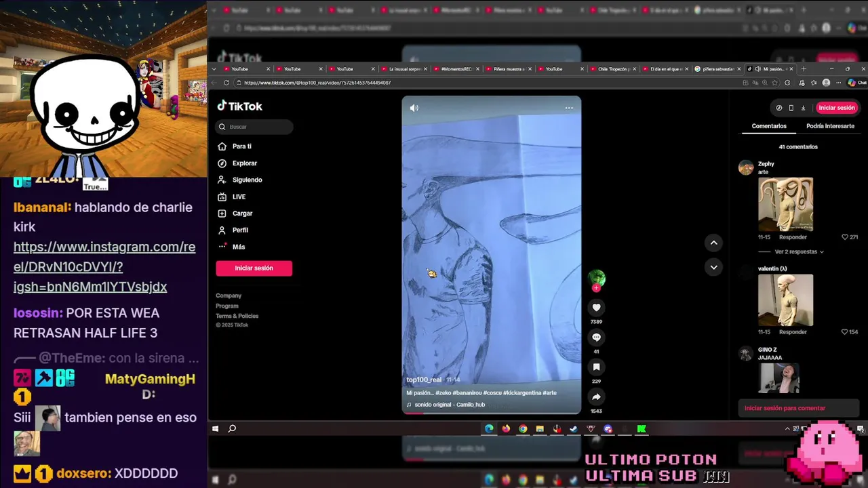
Task: Switch to 'La inusual sorpresa' browser tab
Action: tap(403, 69)
